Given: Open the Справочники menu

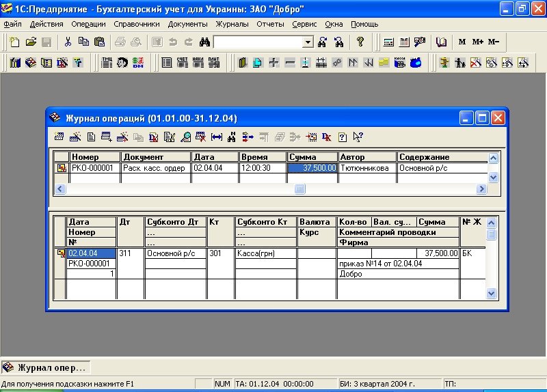Looking at the screenshot, I should 136,24.
